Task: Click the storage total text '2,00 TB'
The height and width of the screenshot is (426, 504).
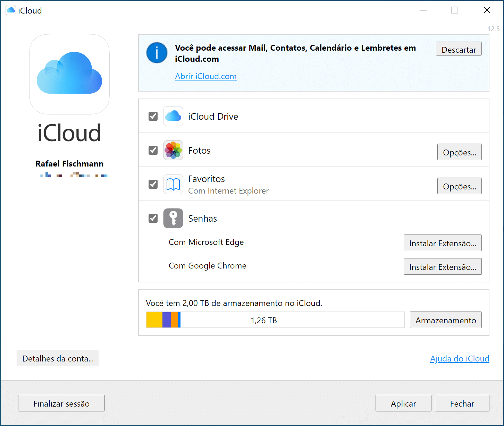Action: pyautogui.click(x=196, y=303)
